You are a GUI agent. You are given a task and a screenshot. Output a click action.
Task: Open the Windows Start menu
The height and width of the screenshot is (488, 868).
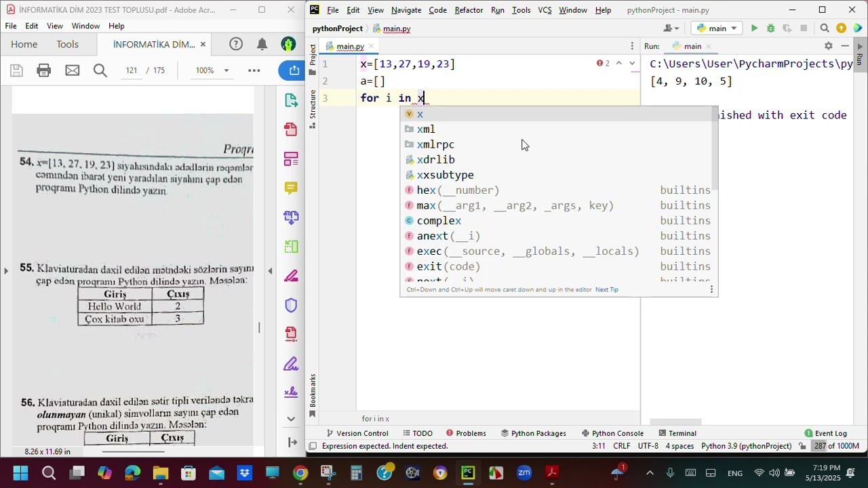click(20, 472)
